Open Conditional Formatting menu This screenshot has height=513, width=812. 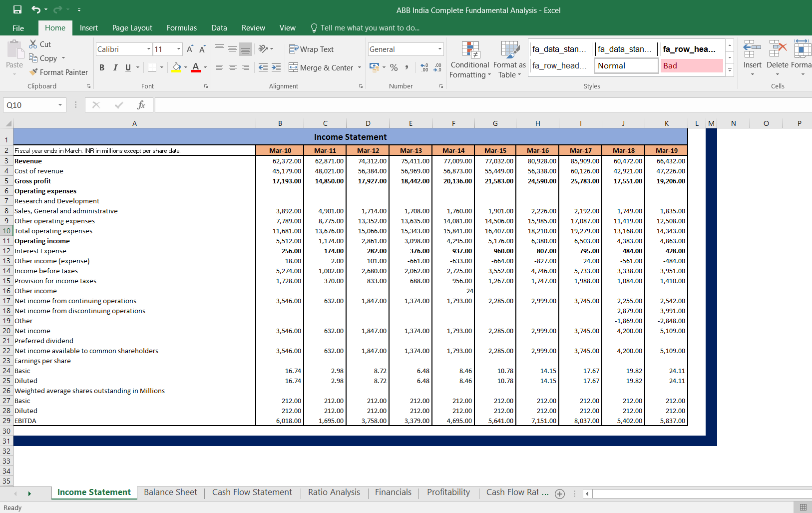pos(470,60)
